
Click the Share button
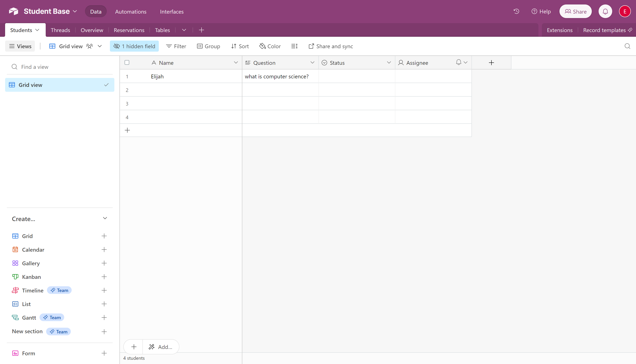tap(575, 11)
